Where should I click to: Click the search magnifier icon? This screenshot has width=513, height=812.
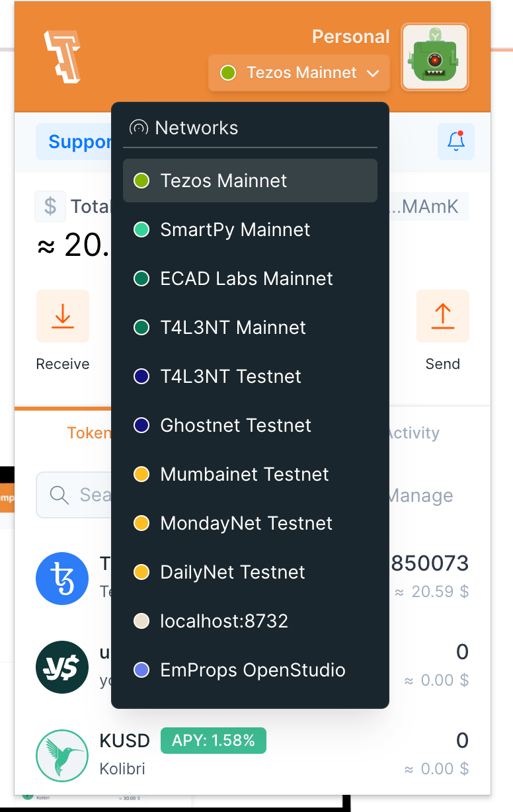pos(59,495)
